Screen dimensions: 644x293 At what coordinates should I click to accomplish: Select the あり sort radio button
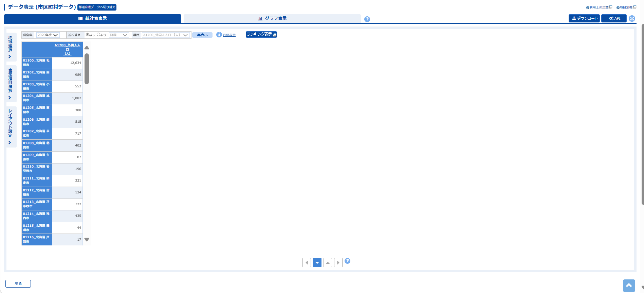(x=98, y=35)
